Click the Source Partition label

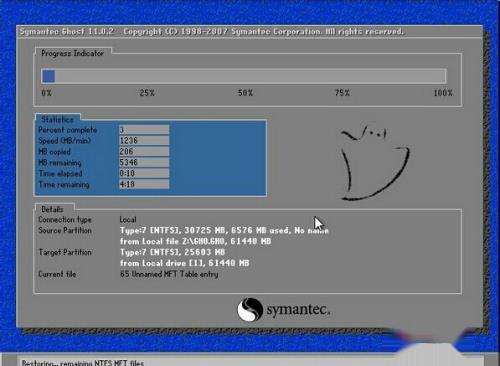click(65, 230)
